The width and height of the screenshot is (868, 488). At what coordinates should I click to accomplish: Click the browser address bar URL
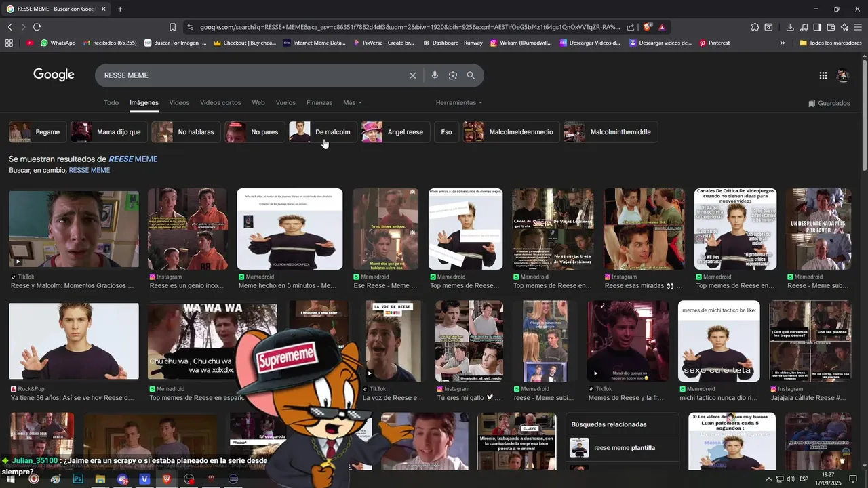point(410,27)
